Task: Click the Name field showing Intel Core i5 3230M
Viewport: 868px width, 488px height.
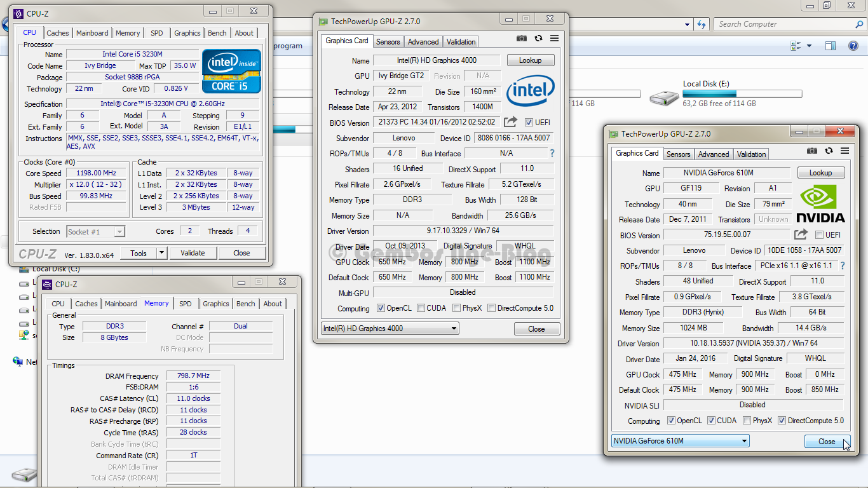Action: click(132, 55)
